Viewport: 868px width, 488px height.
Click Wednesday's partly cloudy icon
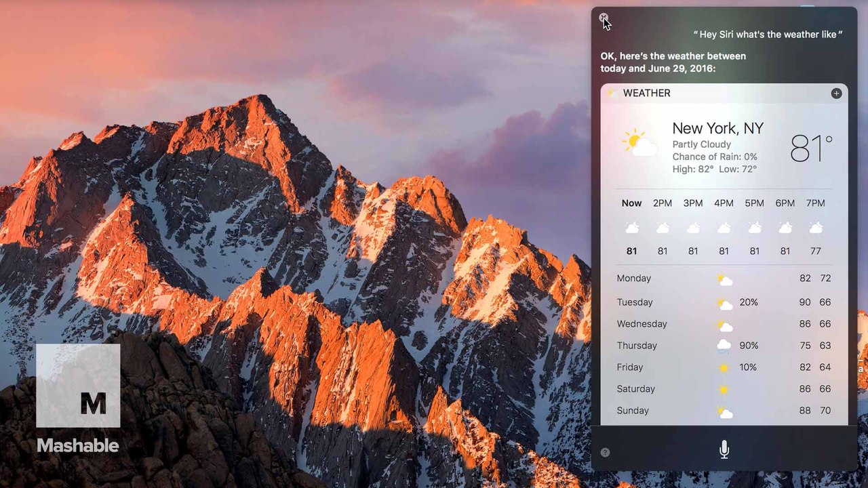724,325
